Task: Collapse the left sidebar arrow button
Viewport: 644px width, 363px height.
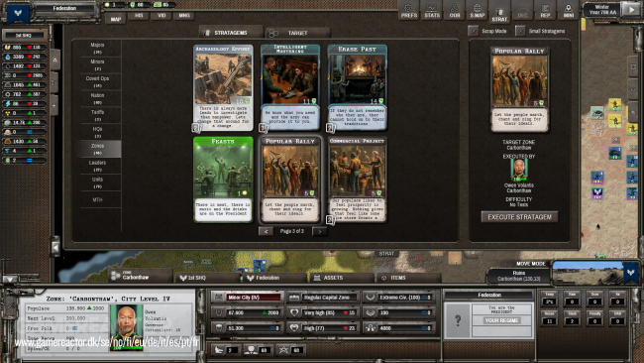Action: 55,247
